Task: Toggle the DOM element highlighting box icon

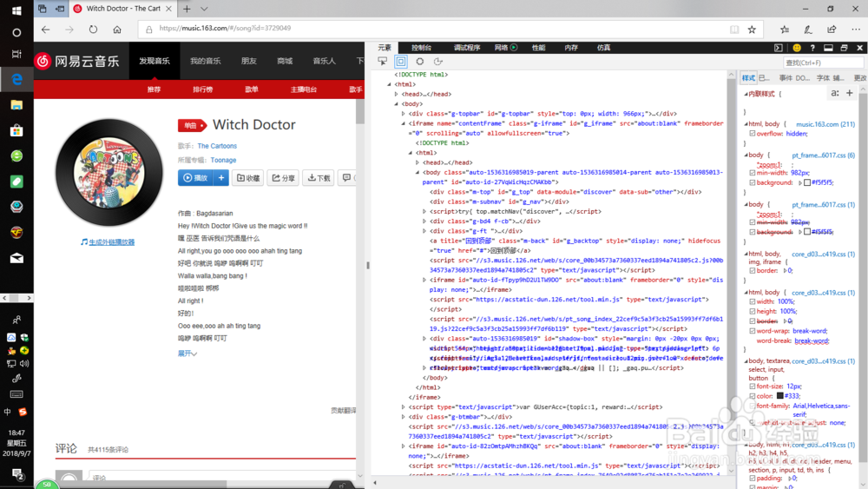Action: coord(401,62)
